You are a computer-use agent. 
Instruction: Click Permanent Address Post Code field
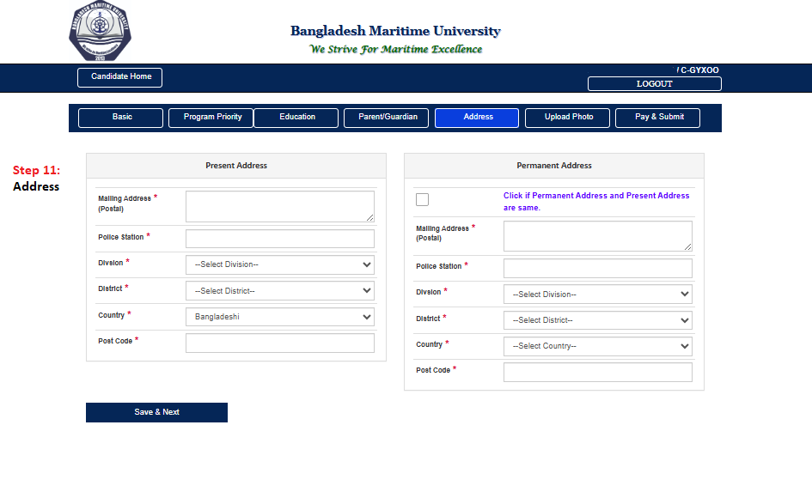coord(597,372)
